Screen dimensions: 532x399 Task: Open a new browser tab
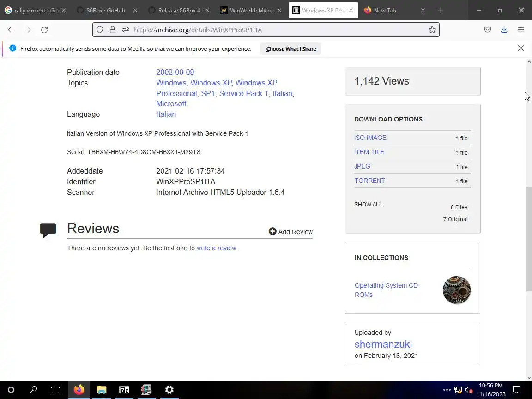point(441,11)
